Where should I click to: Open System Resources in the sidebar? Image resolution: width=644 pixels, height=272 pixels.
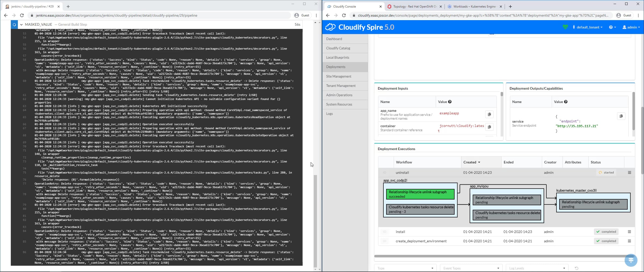pyautogui.click(x=345, y=104)
